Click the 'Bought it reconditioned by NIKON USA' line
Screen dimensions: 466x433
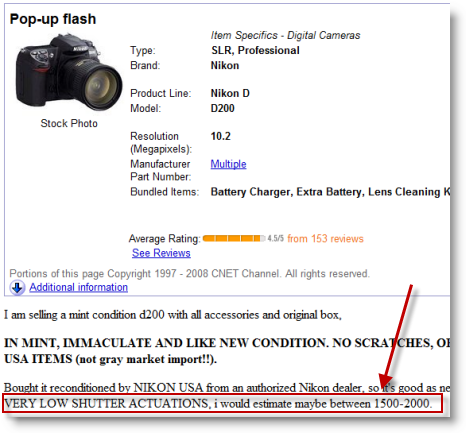(x=227, y=388)
